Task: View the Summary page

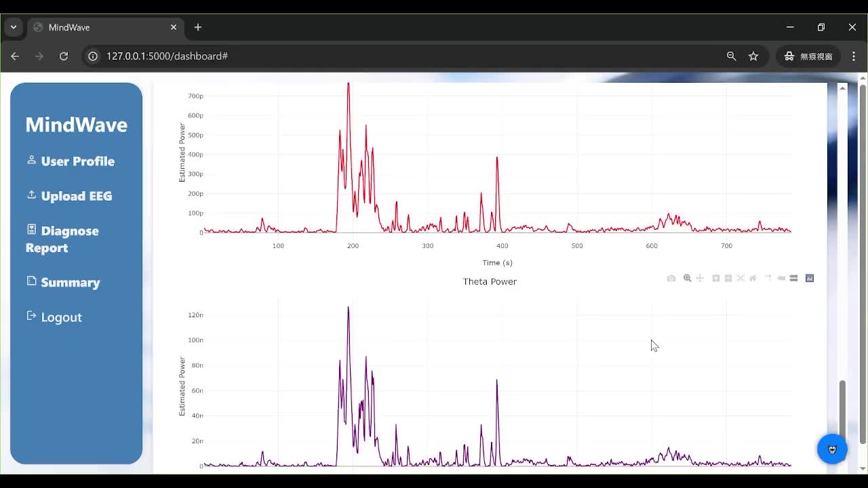Action: click(70, 283)
